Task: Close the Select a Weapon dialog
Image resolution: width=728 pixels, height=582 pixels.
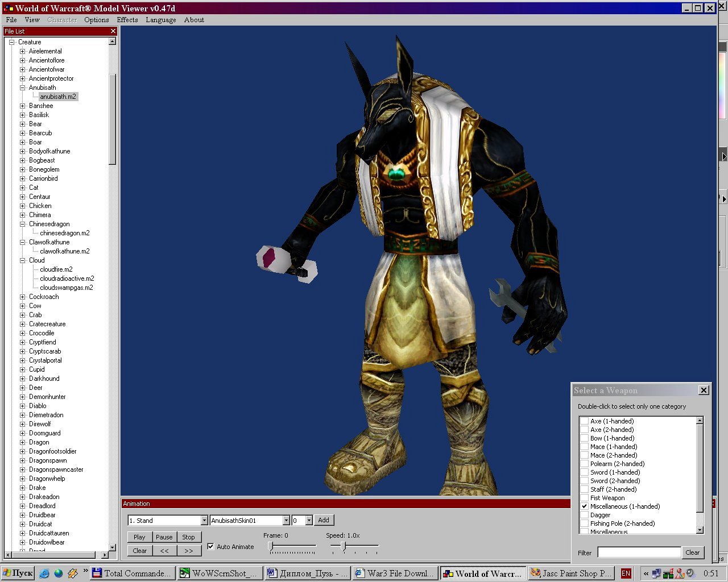Action: [x=704, y=390]
